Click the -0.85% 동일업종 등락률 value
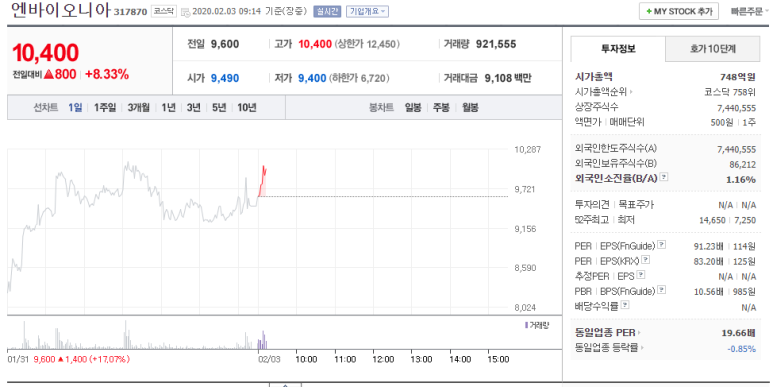 point(741,349)
